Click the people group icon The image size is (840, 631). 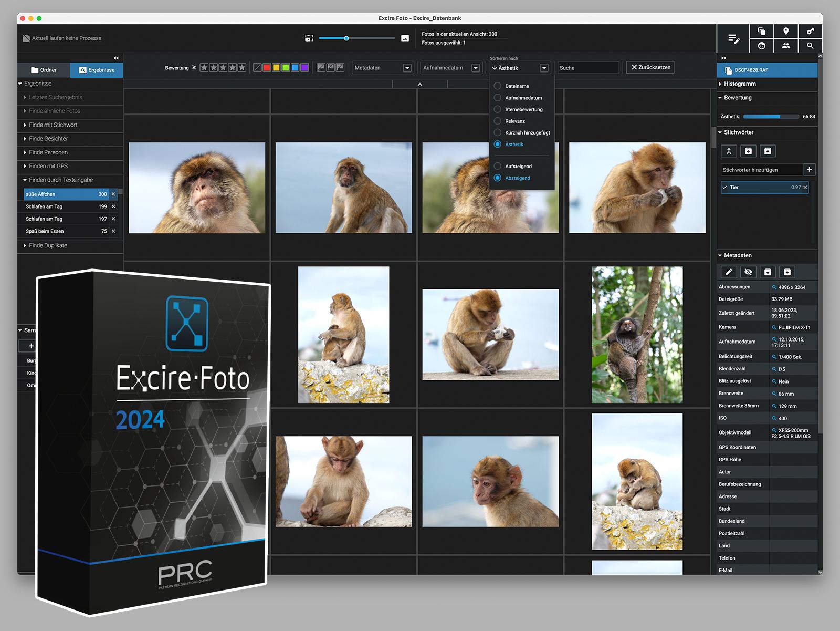[x=785, y=46]
